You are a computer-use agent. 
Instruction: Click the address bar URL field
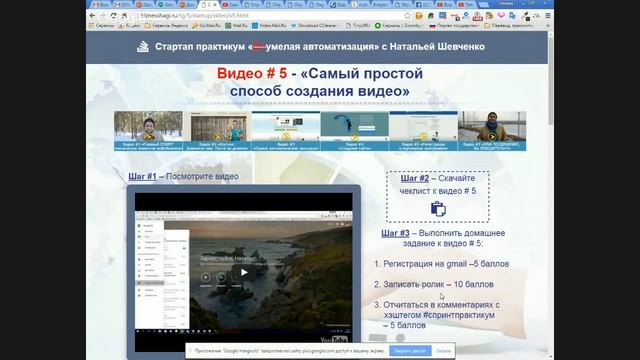(269, 16)
